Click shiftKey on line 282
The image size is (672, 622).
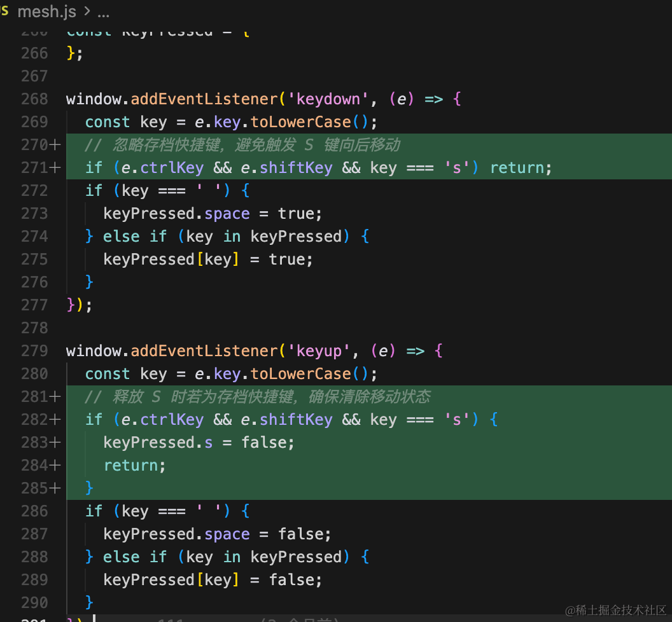296,420
